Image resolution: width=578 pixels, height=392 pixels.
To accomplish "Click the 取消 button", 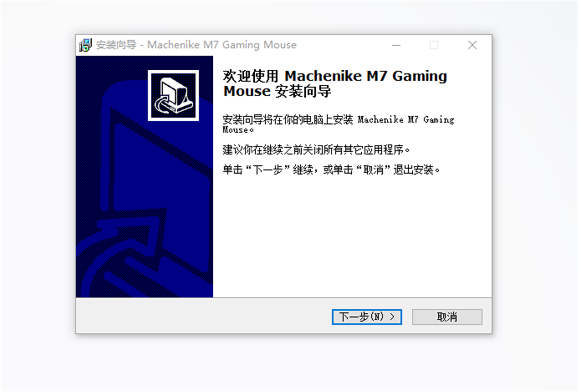I will [447, 317].
